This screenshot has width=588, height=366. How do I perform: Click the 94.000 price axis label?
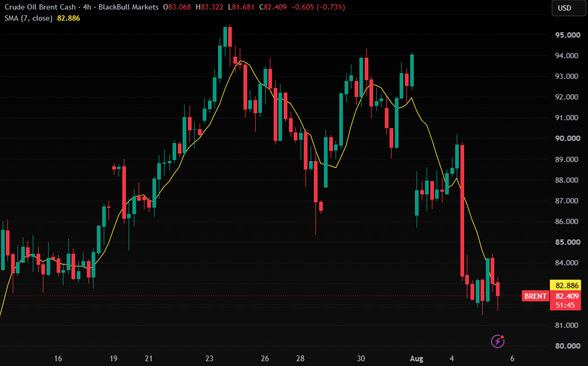[x=567, y=56]
